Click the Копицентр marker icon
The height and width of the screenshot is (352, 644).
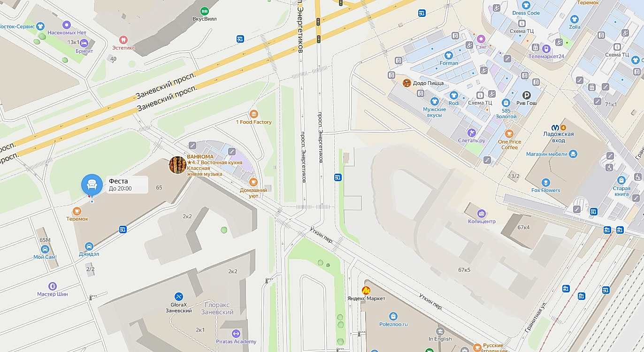481,214
